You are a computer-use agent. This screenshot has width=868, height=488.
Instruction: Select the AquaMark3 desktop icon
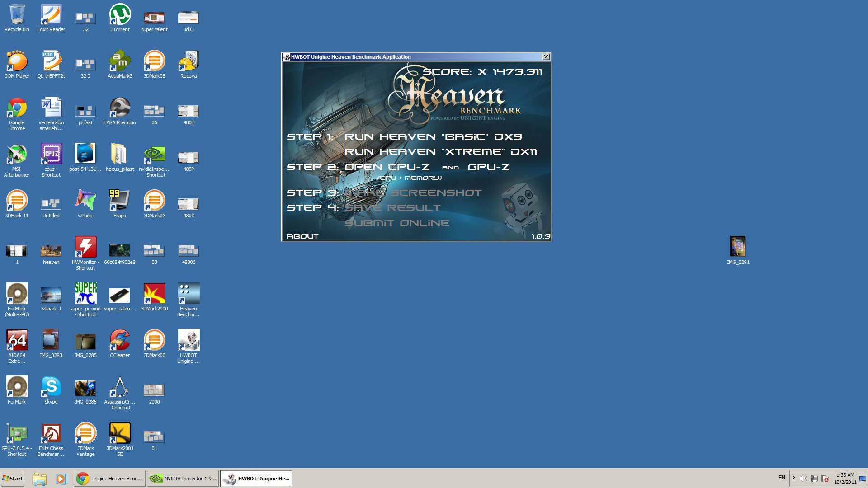coord(120,65)
